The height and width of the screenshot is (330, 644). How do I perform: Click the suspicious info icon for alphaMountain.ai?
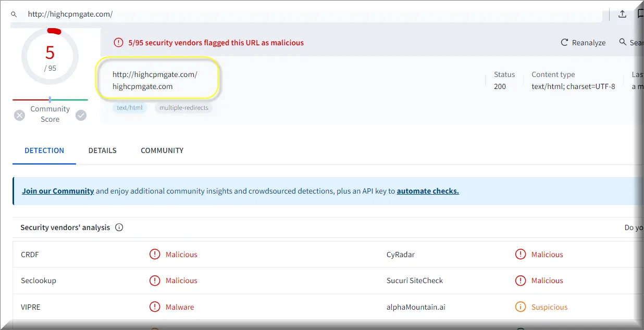click(521, 307)
